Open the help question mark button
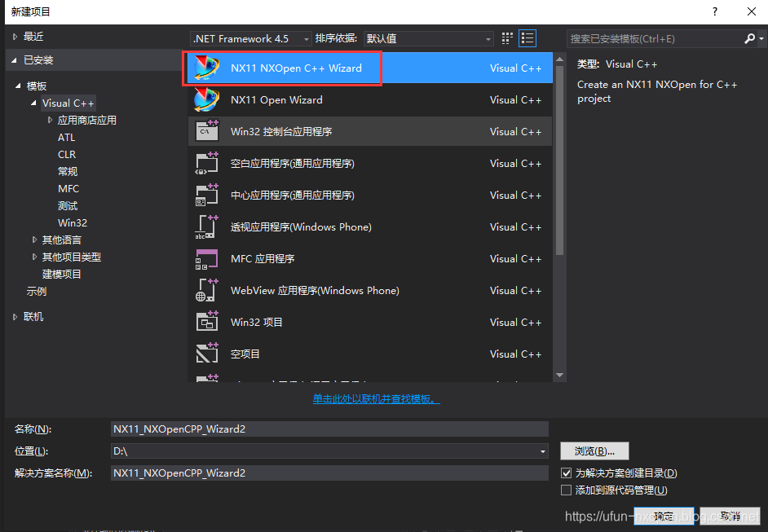The width and height of the screenshot is (768, 532). click(715, 11)
